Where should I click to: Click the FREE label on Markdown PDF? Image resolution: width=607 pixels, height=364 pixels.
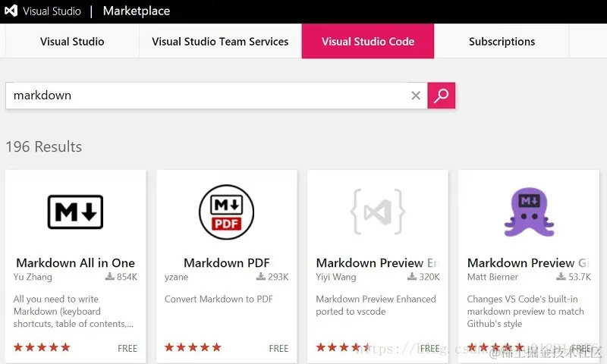[x=278, y=349]
